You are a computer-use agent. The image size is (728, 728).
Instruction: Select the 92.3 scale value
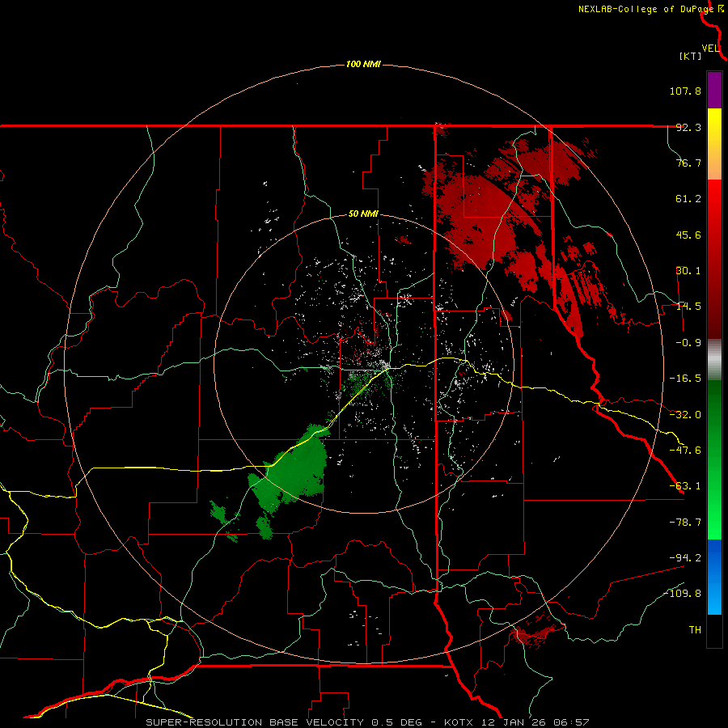tap(688, 127)
